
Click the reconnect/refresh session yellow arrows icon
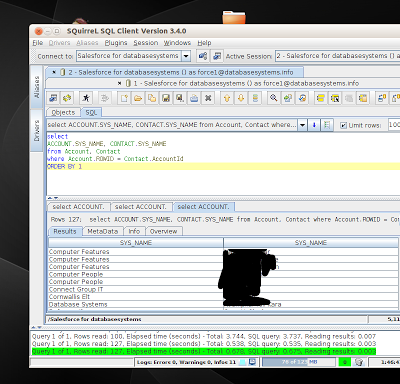(x=67, y=98)
